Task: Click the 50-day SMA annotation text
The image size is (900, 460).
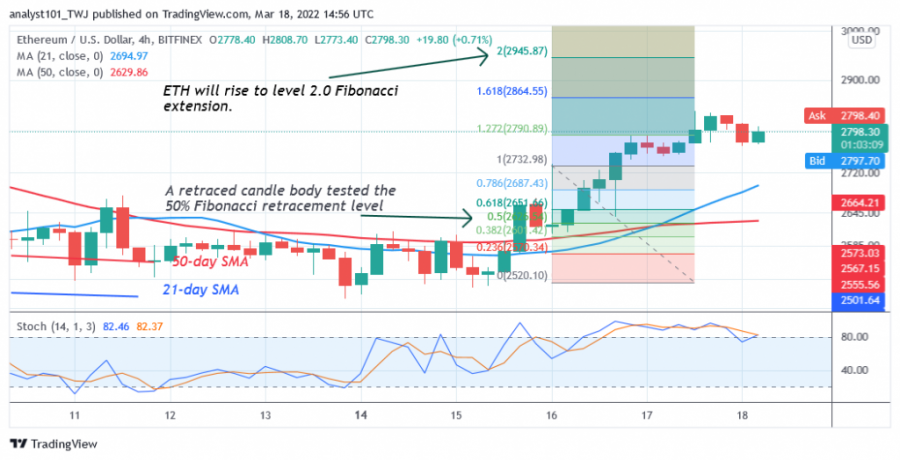Action: (x=211, y=262)
